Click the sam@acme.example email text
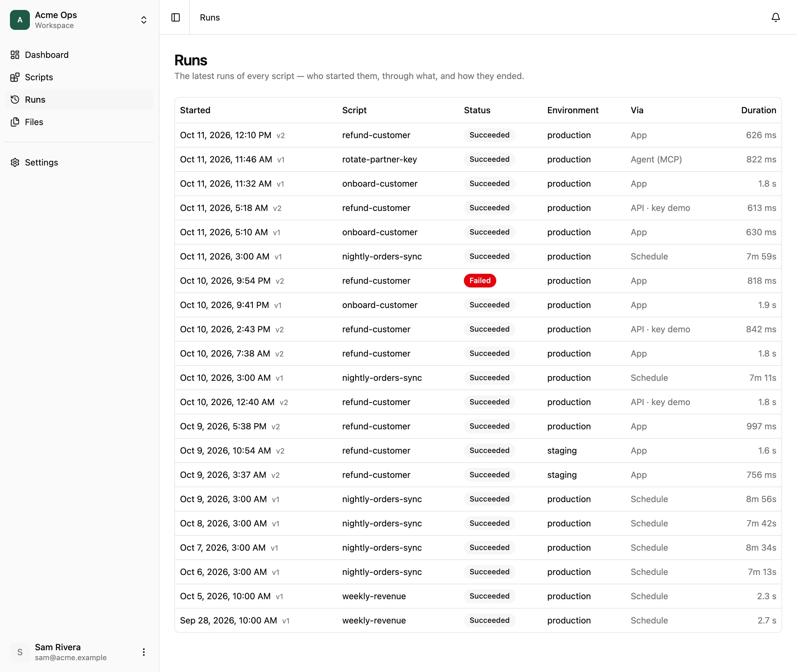The image size is (797, 672). point(70,657)
